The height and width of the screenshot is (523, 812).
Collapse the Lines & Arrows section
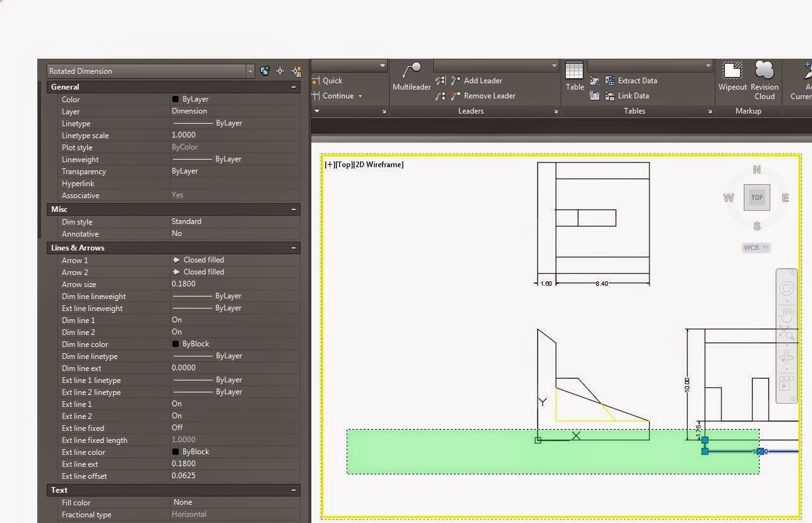[x=293, y=248]
